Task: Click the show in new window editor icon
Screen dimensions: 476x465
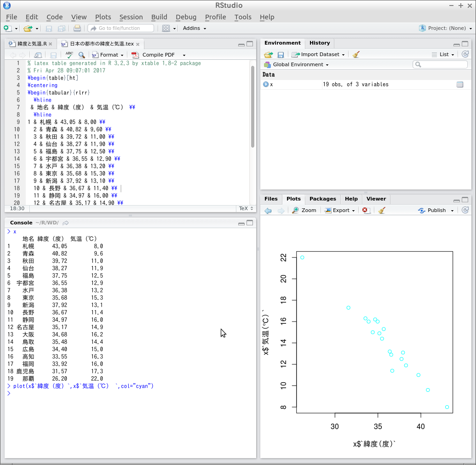Action: click(x=38, y=55)
